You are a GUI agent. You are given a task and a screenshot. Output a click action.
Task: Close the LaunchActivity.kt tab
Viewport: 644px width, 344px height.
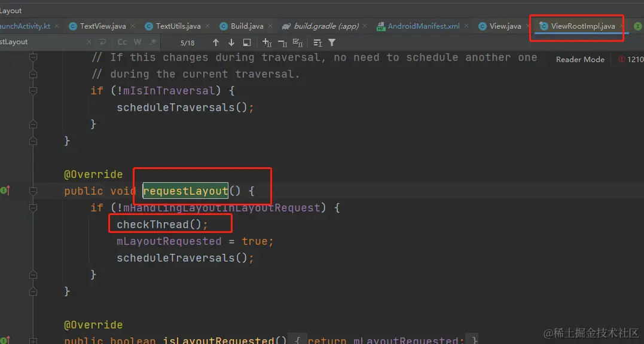point(57,26)
